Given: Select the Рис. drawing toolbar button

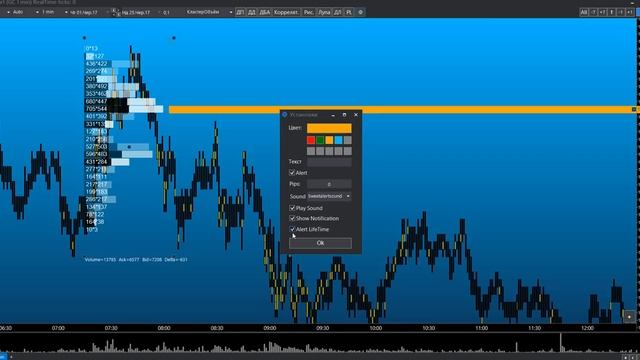Looking at the screenshot, I should coord(309,12).
